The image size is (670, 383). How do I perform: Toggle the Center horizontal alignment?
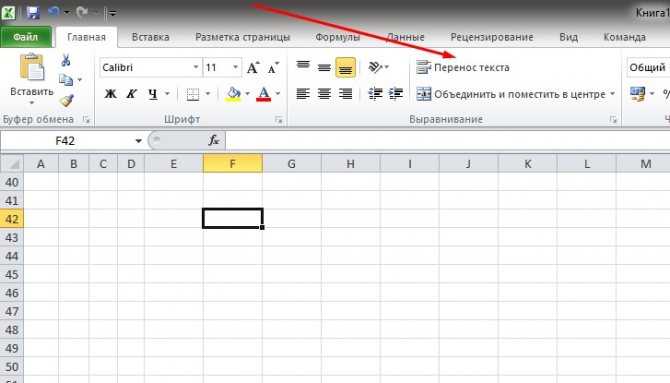coord(324,93)
